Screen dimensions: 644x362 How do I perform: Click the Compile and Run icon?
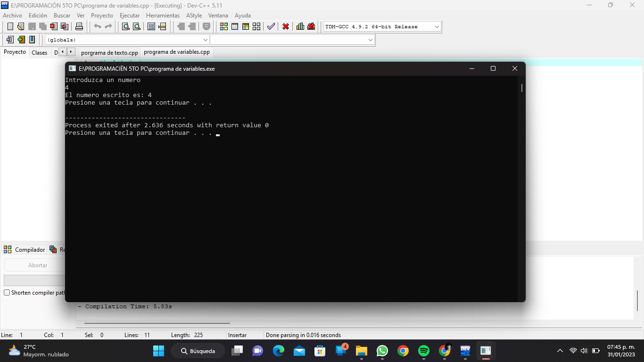[x=246, y=26]
